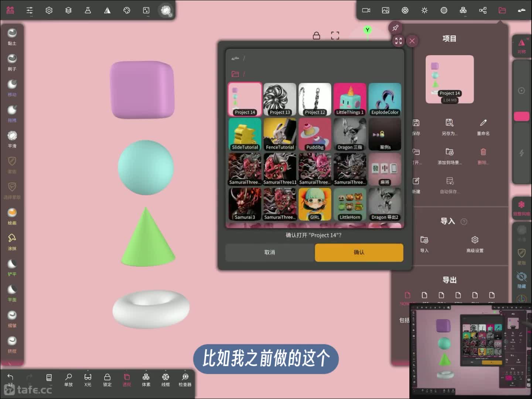The width and height of the screenshot is (532, 399).
Task: Close the file browser with the X button
Action: (412, 41)
